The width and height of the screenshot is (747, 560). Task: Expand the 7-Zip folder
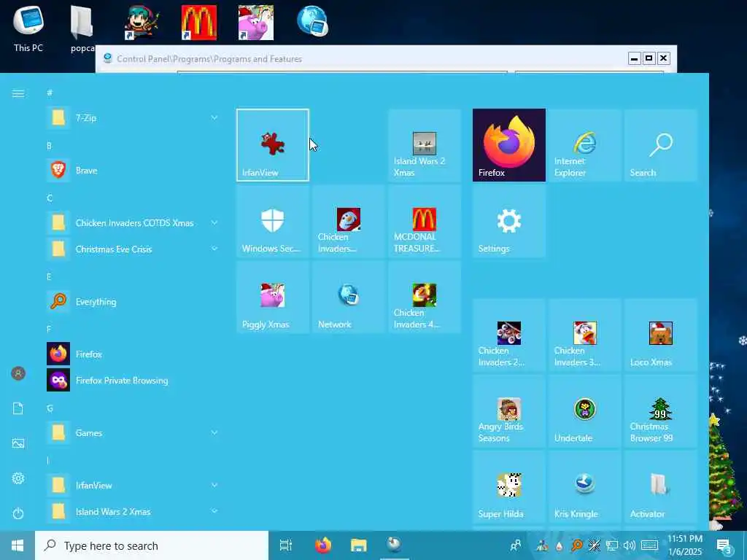tap(133, 117)
